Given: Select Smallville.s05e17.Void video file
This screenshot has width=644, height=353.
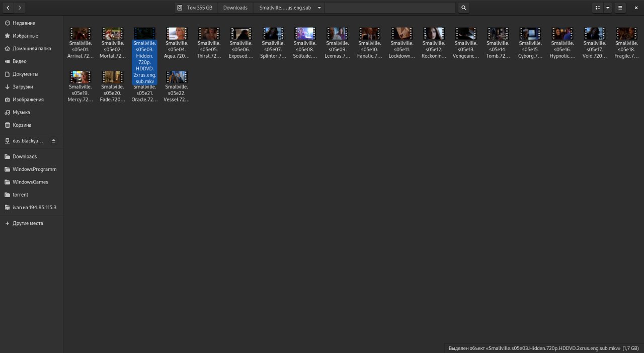Looking at the screenshot, I should point(595,43).
